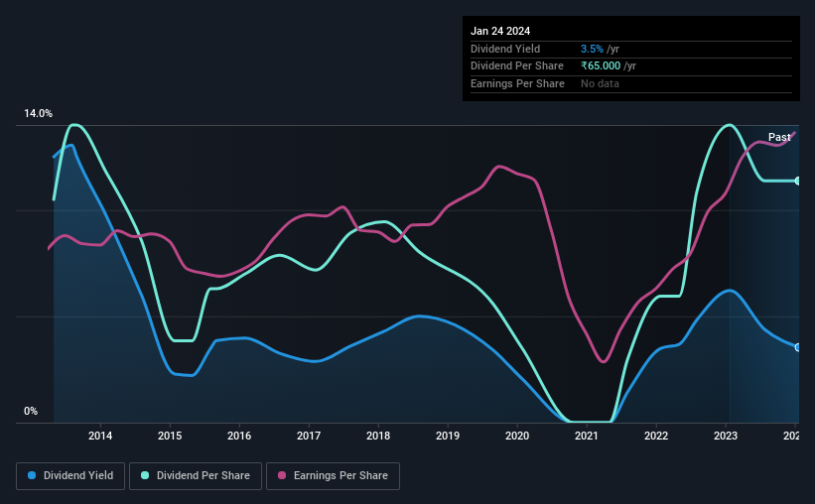Screen dimensions: 815x504
Task: Click the 2022 x-axis label
Action: click(x=656, y=436)
